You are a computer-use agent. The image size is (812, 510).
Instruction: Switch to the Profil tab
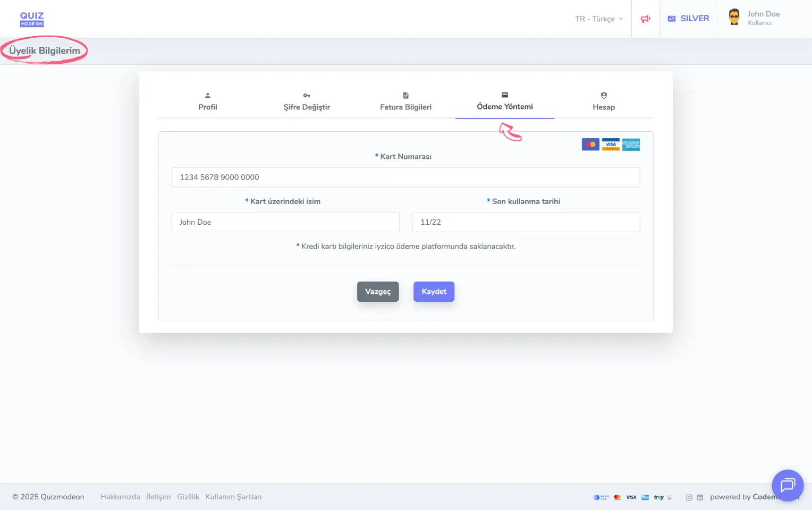coord(207,102)
